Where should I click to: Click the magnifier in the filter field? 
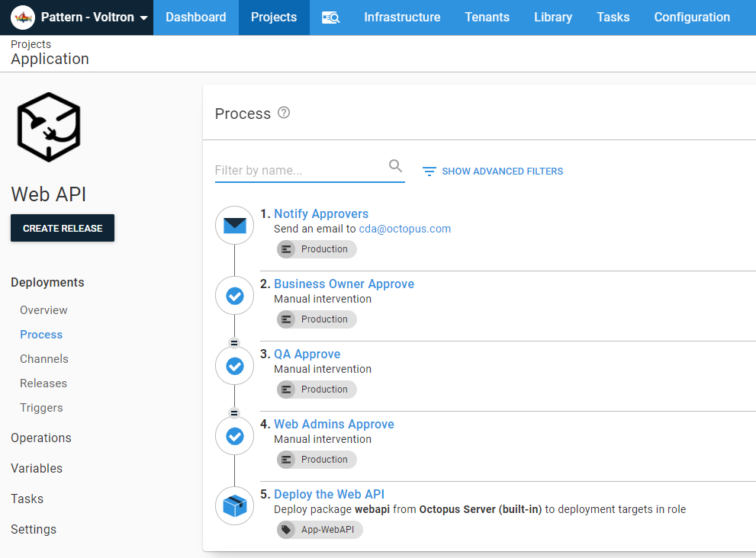395,165
